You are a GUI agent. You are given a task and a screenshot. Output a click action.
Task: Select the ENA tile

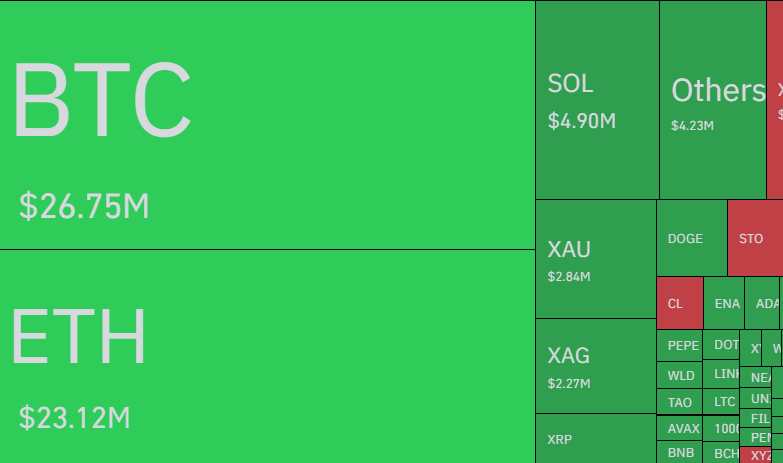727,303
